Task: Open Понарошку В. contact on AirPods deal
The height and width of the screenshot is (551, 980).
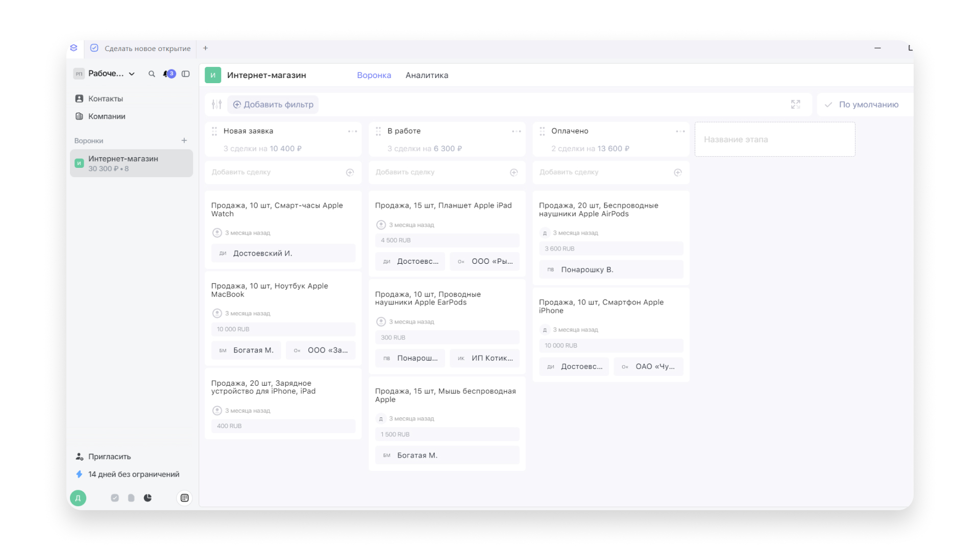Action: (x=611, y=269)
